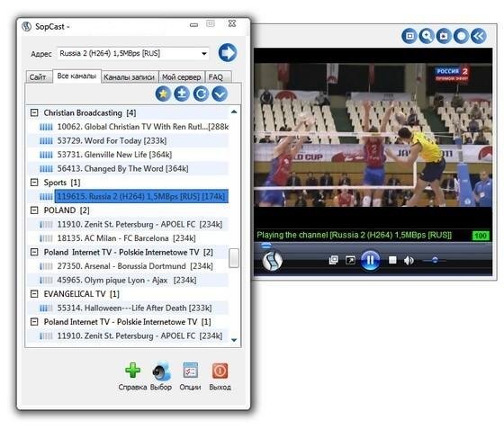
Task: Select channel 55314 Halloween Life After Death
Action: tap(134, 308)
